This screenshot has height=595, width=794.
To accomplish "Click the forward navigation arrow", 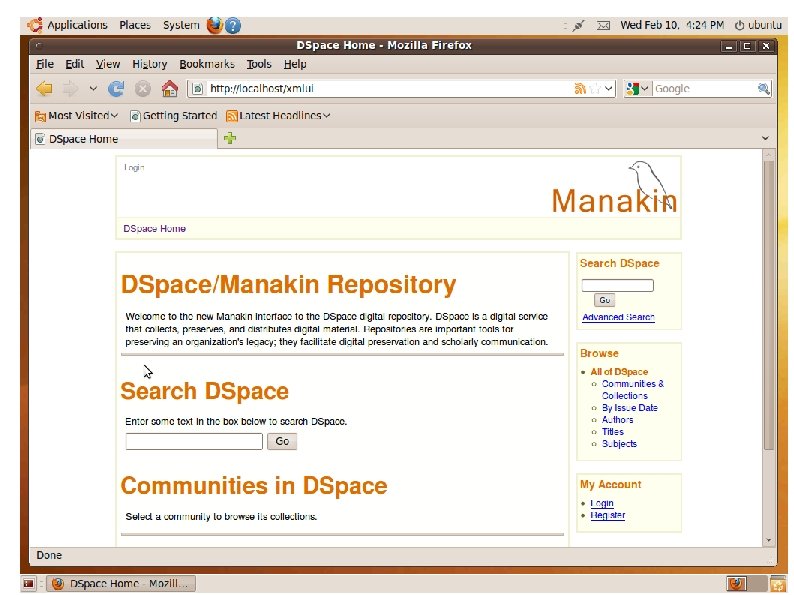I will pos(70,89).
